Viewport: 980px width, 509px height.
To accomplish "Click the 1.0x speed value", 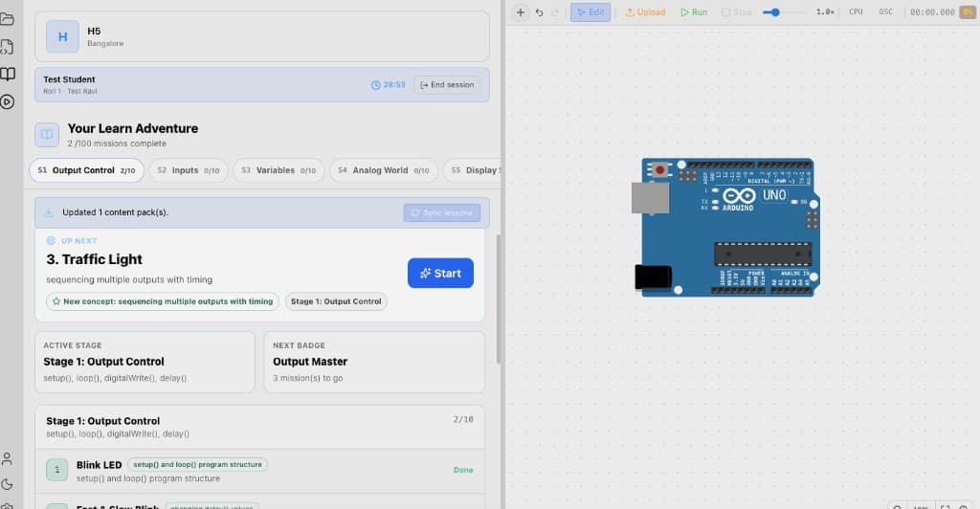I will pos(825,11).
